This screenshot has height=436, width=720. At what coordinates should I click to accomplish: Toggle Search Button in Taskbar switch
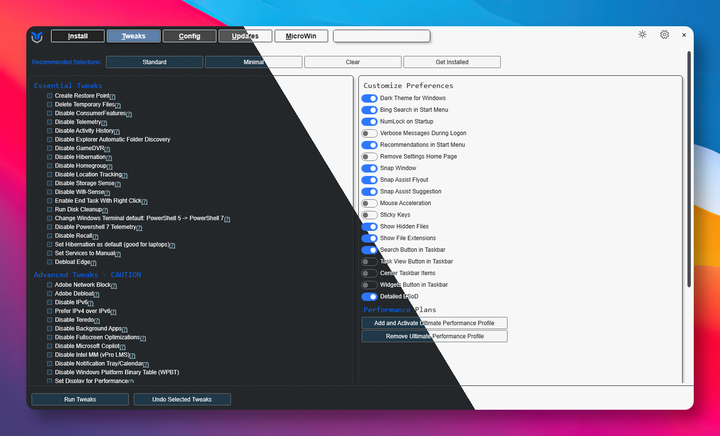[x=369, y=250]
